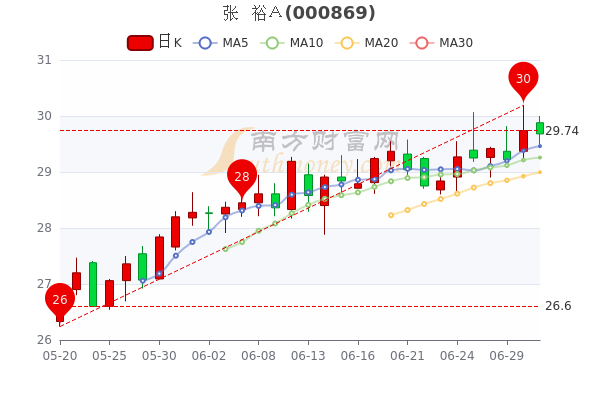The width and height of the screenshot is (600, 400).
Task: Click the chart title 张裕A(000869)
Action: coord(299,13)
